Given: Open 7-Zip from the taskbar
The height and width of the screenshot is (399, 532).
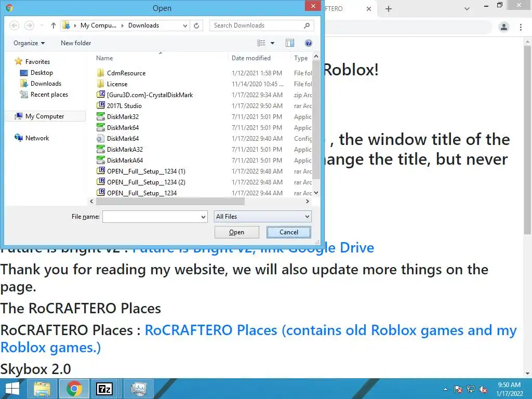Looking at the screenshot, I should 104,389.
